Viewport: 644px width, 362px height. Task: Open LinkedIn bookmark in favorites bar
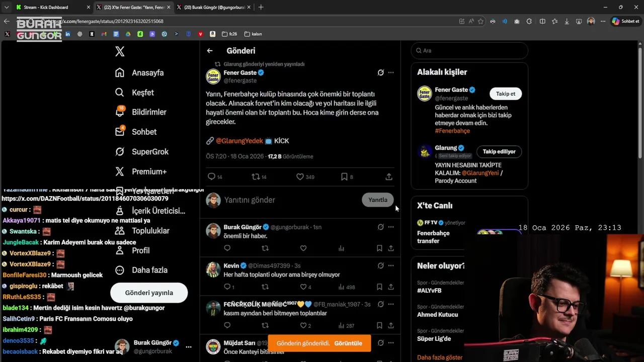tap(68, 34)
